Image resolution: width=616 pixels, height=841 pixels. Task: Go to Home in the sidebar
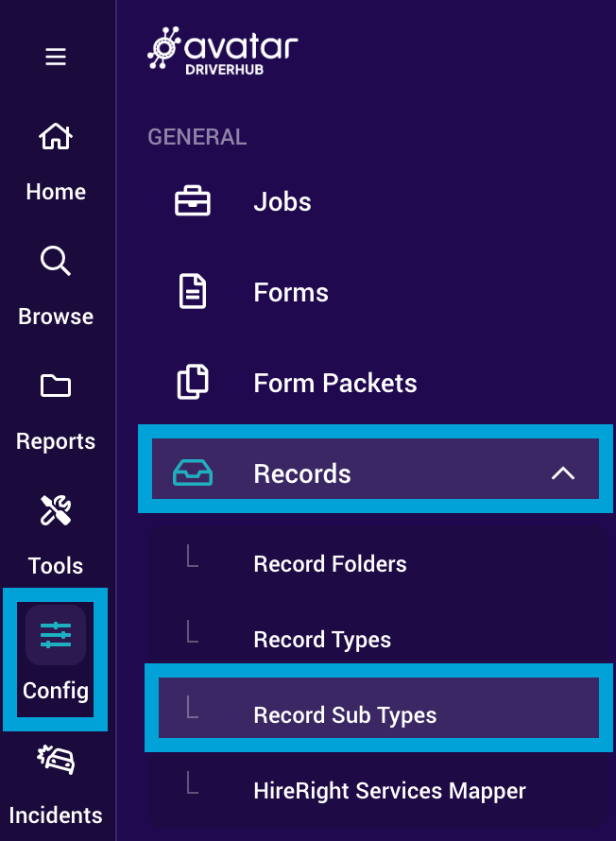[56, 138]
